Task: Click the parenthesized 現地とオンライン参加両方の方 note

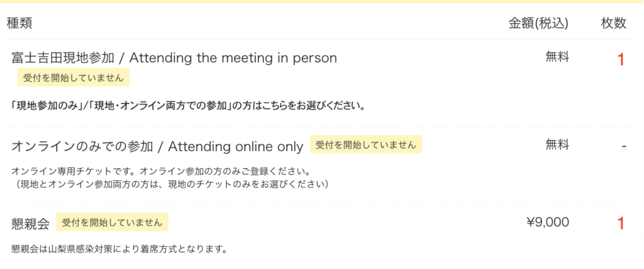Action: (170, 185)
